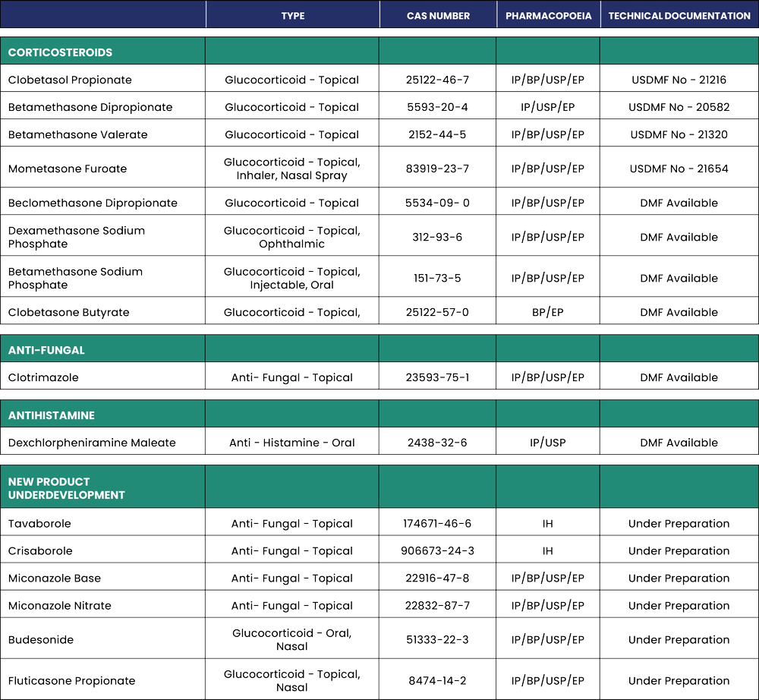759x700 pixels.
Task: Click the TYPE column header
Action: point(291,14)
